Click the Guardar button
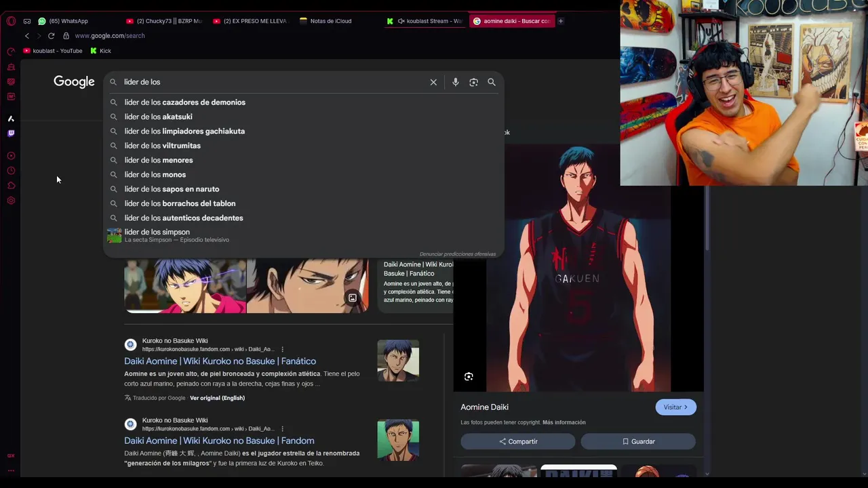Image resolution: width=868 pixels, height=488 pixels. [638, 441]
